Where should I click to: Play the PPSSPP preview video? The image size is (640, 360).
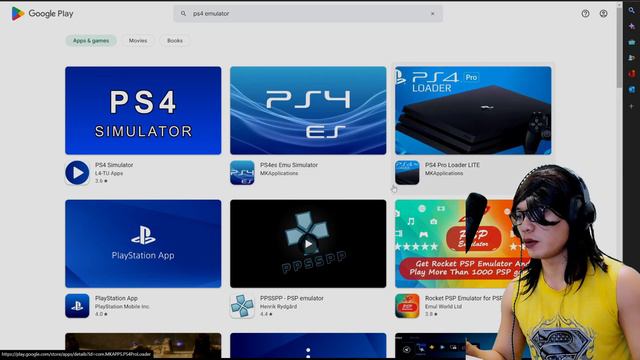pyautogui.click(x=308, y=244)
